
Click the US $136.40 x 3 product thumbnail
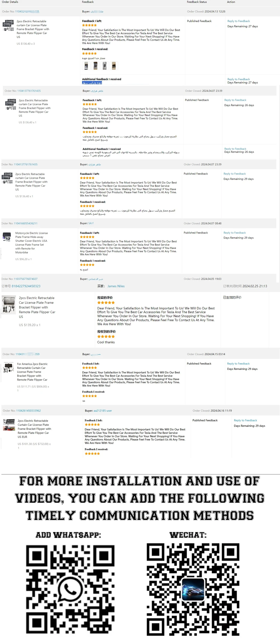8,25
